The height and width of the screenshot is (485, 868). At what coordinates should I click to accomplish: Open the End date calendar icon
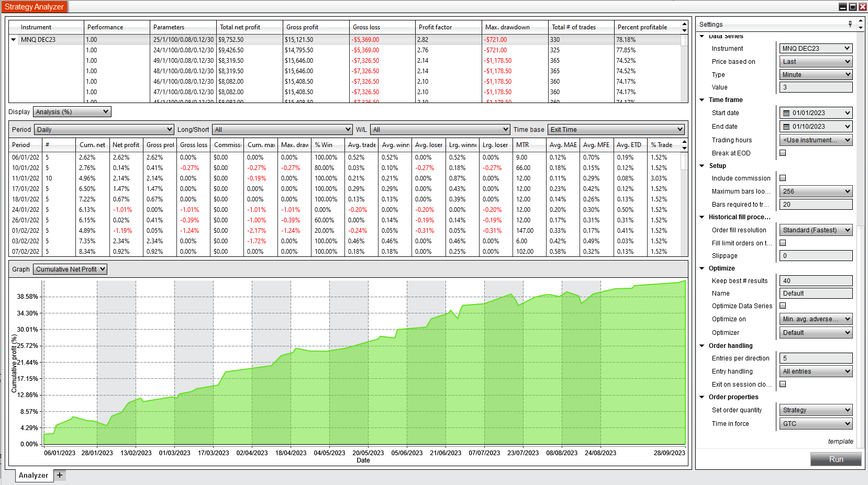point(786,127)
